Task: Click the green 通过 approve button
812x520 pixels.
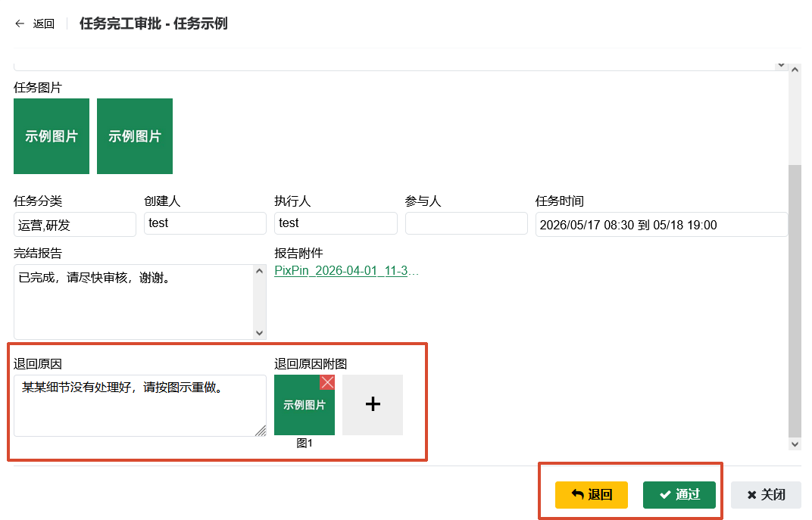Action: coord(679,495)
